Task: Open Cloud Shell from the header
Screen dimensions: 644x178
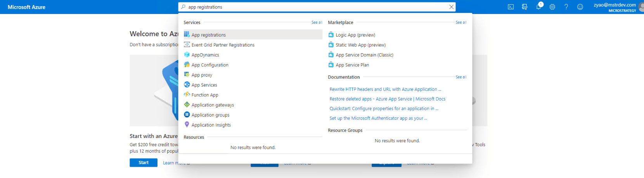Action: pos(511,7)
